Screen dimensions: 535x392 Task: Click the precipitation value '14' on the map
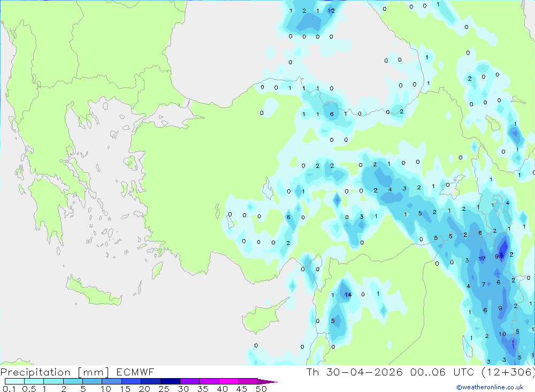point(348,295)
